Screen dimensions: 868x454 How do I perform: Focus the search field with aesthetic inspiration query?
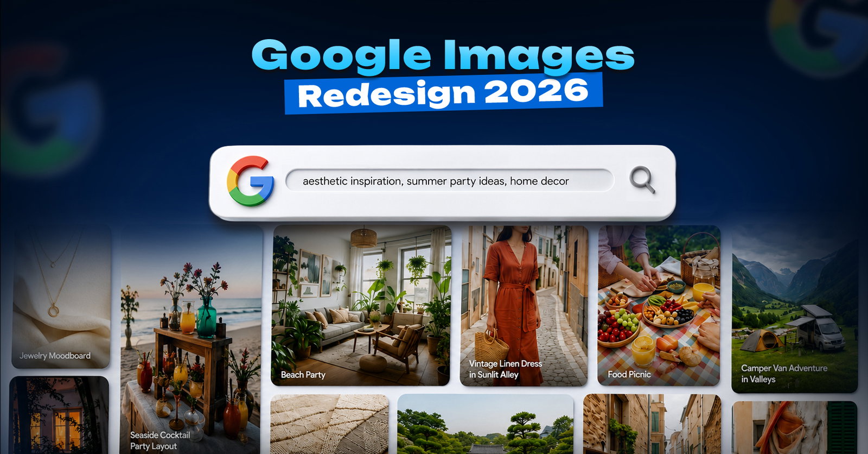[449, 181]
